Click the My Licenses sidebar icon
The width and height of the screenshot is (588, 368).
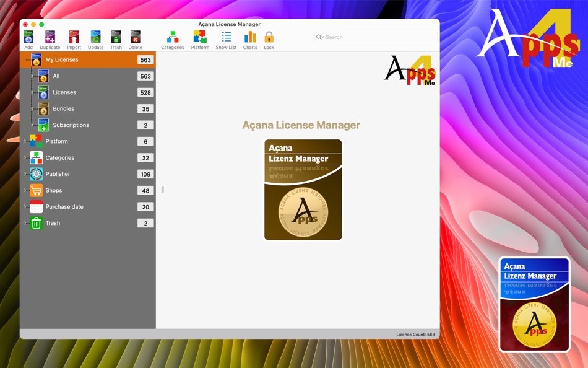click(x=36, y=59)
